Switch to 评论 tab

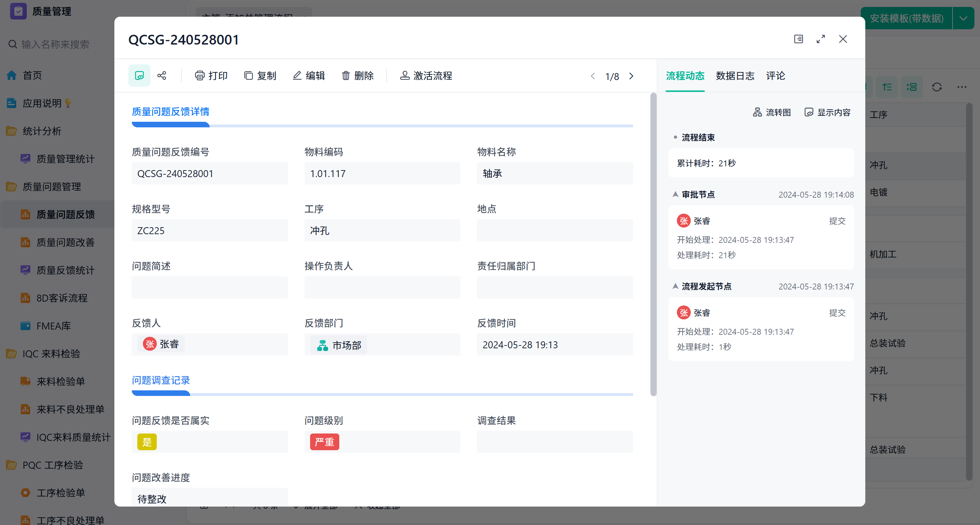775,76
